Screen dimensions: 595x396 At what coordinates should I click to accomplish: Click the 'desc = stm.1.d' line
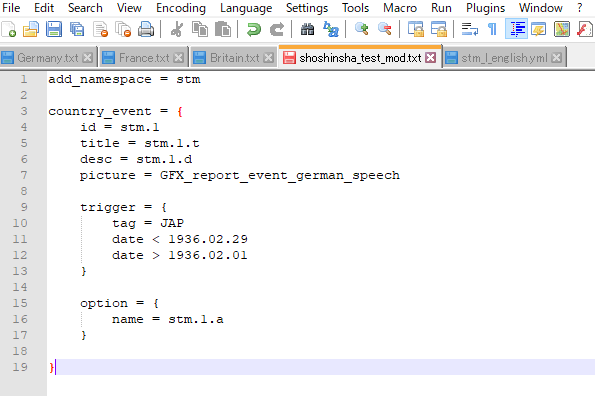(x=136, y=159)
